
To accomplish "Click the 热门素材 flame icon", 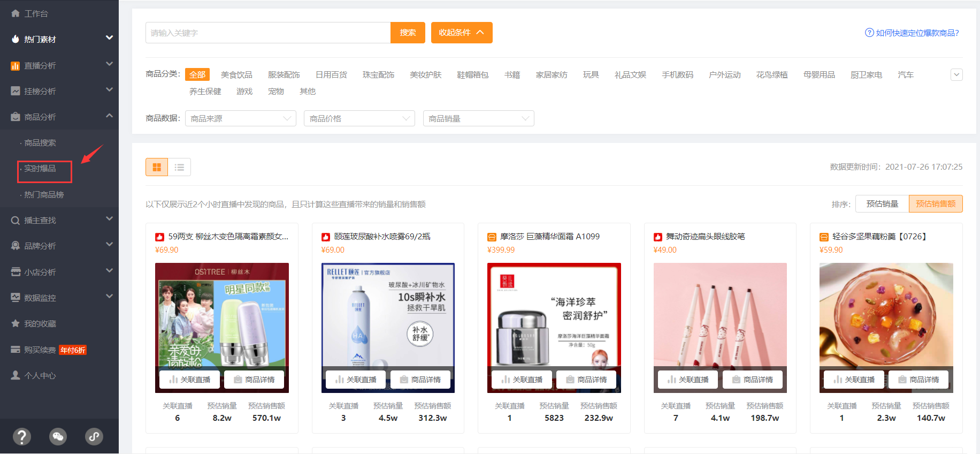I will tap(16, 39).
